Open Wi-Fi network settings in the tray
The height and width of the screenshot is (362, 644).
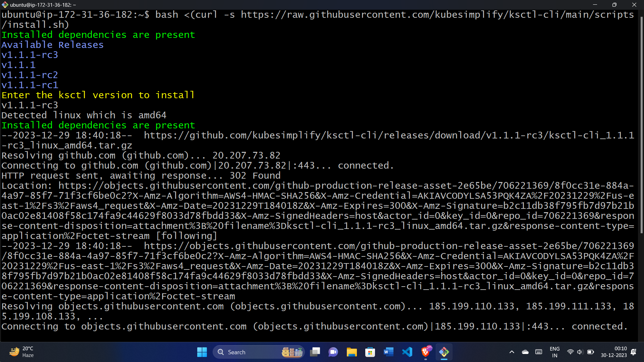570,352
